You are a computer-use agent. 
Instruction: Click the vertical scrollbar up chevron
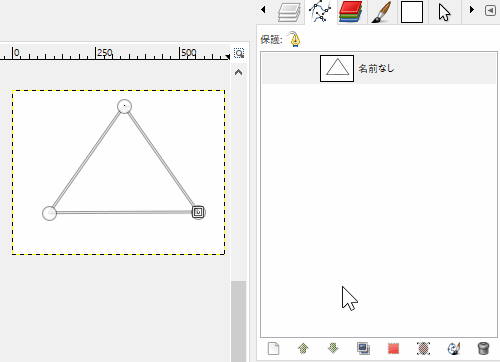(238, 72)
